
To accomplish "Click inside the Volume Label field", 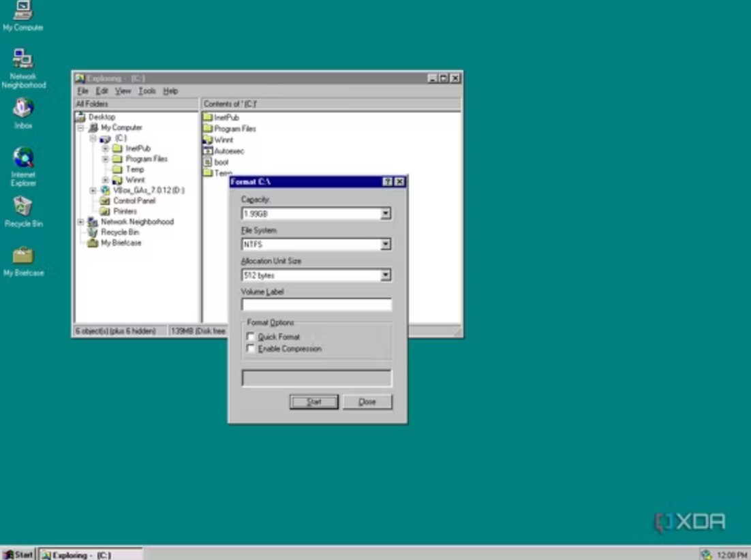I will (x=316, y=305).
